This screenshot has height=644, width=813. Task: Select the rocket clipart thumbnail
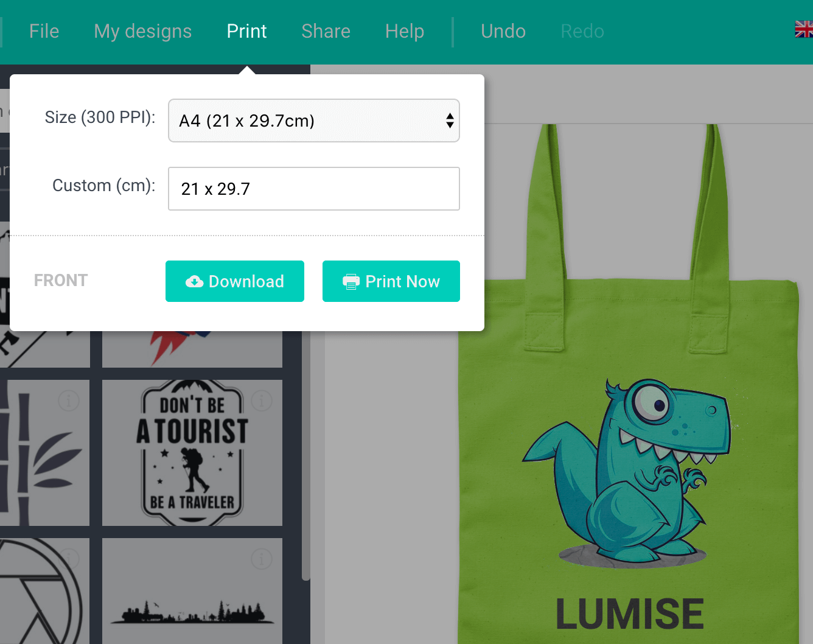tap(192, 349)
